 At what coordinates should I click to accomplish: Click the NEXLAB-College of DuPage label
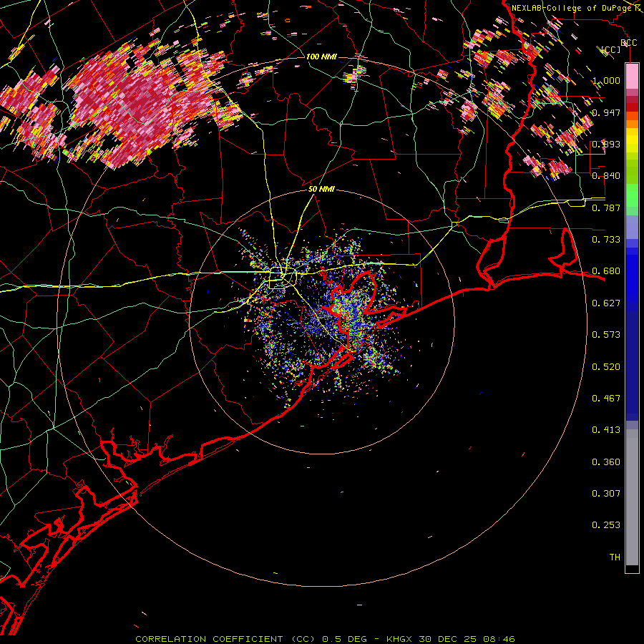click(571, 8)
